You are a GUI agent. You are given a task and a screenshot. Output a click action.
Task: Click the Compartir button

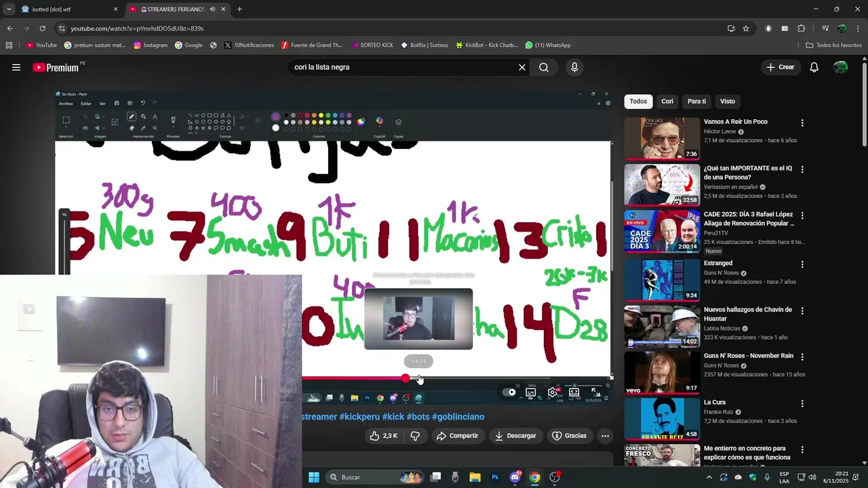pos(457,436)
